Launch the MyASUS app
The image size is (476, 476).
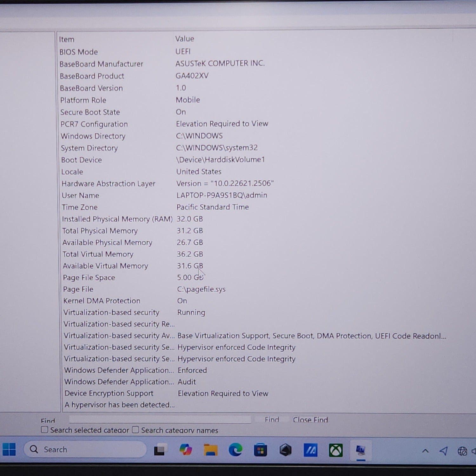click(310, 450)
